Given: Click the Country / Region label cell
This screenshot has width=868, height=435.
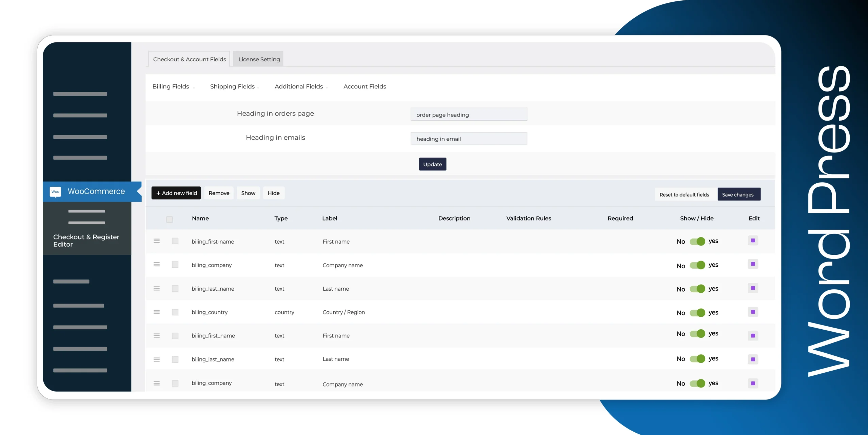Looking at the screenshot, I should click(x=344, y=312).
